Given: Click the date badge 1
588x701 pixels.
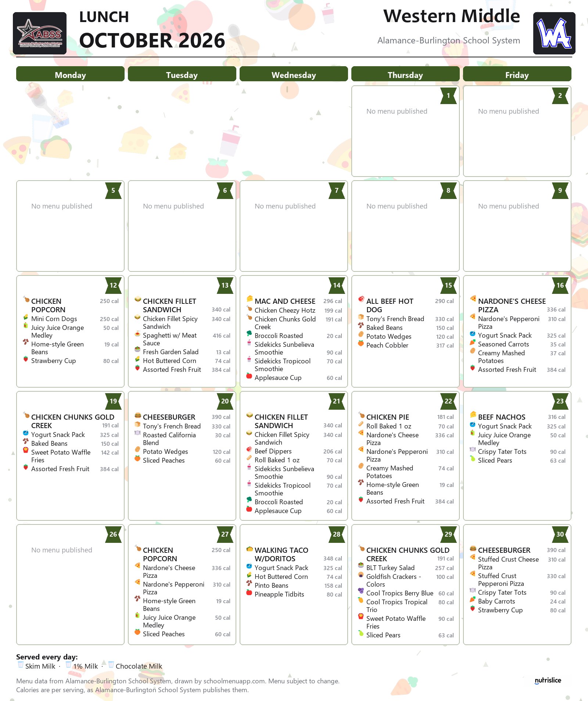Looking at the screenshot, I should click(448, 95).
